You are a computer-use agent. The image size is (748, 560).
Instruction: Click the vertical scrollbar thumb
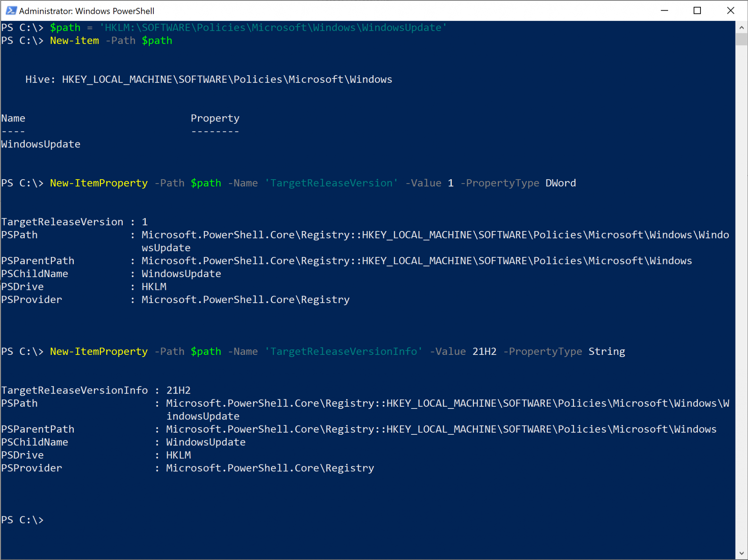(x=741, y=39)
